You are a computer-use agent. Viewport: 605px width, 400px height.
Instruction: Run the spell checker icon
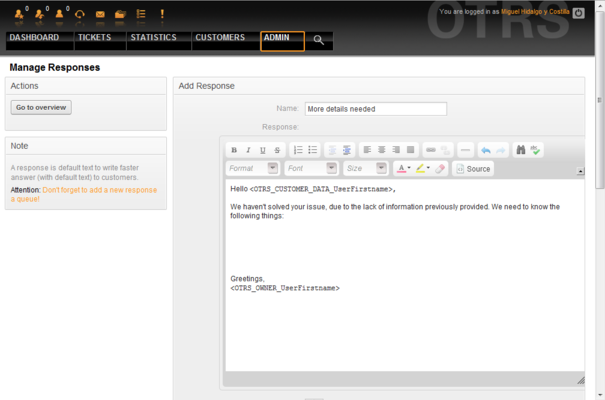[535, 150]
